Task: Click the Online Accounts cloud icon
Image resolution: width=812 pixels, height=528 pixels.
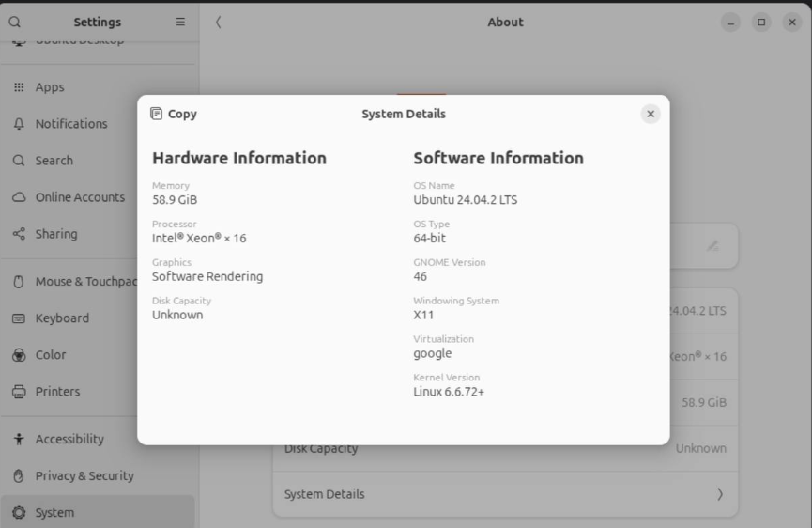Action: 19,197
